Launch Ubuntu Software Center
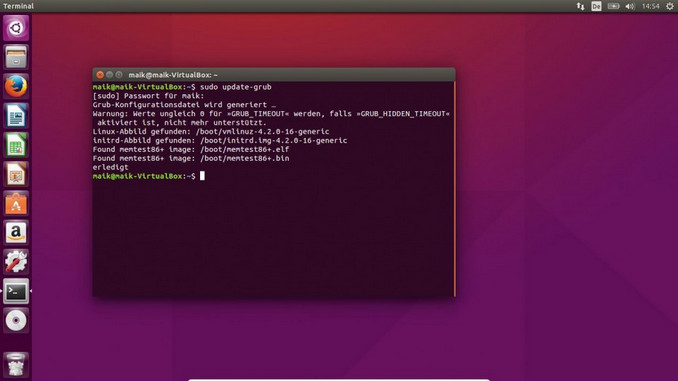The height and width of the screenshot is (381, 678). click(x=16, y=203)
